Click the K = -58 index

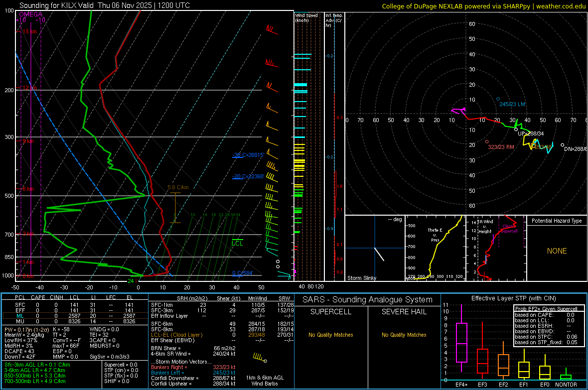61,329
